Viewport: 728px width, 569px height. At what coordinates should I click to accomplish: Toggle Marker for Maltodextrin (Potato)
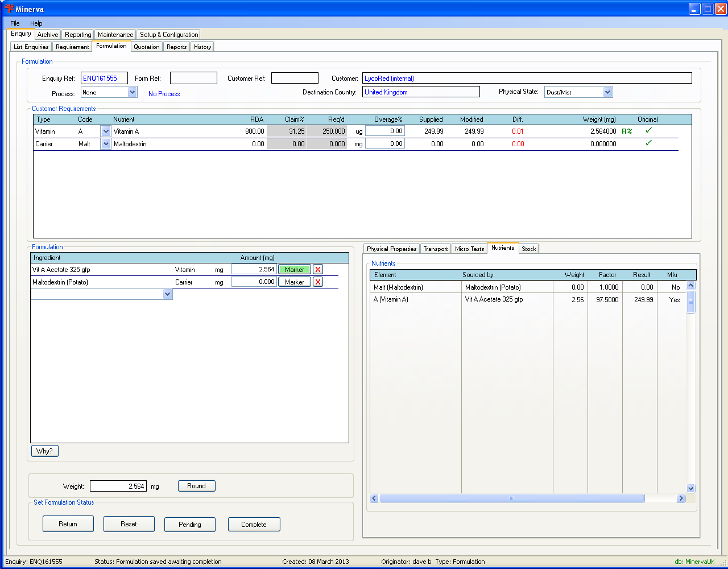tap(294, 282)
